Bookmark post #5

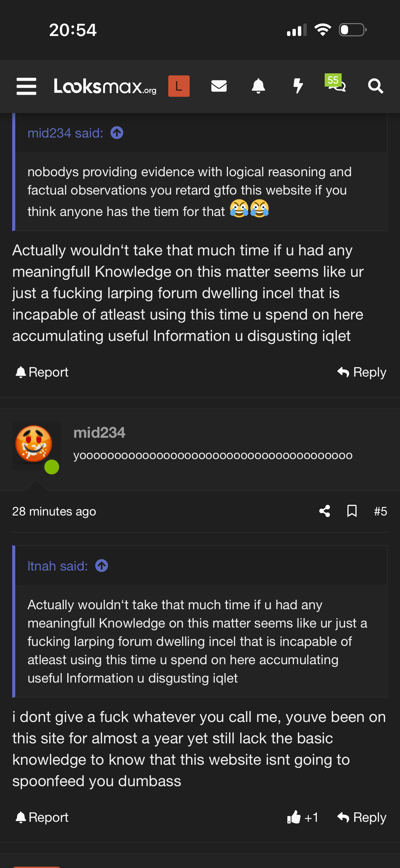tap(352, 511)
